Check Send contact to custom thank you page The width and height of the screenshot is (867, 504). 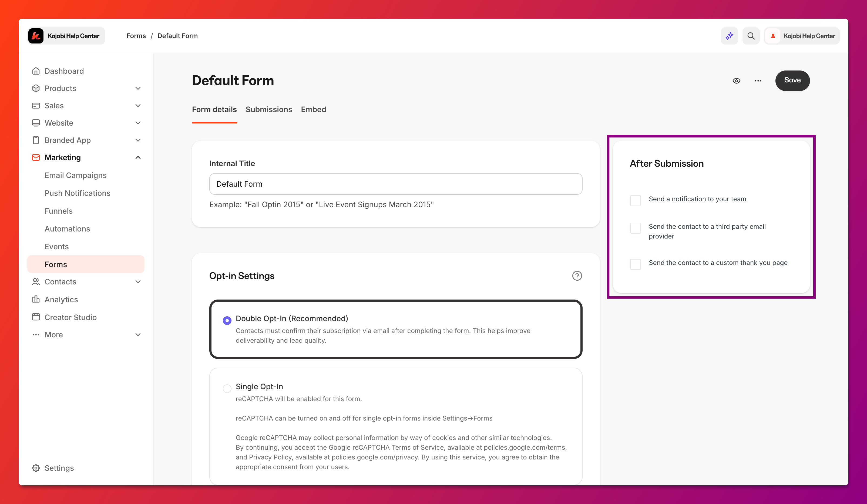(635, 264)
